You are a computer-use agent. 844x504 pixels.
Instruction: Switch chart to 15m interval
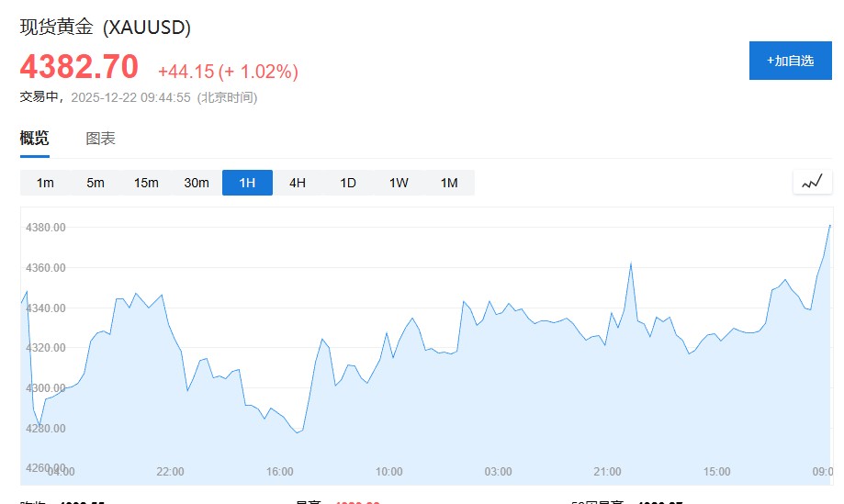click(x=146, y=183)
